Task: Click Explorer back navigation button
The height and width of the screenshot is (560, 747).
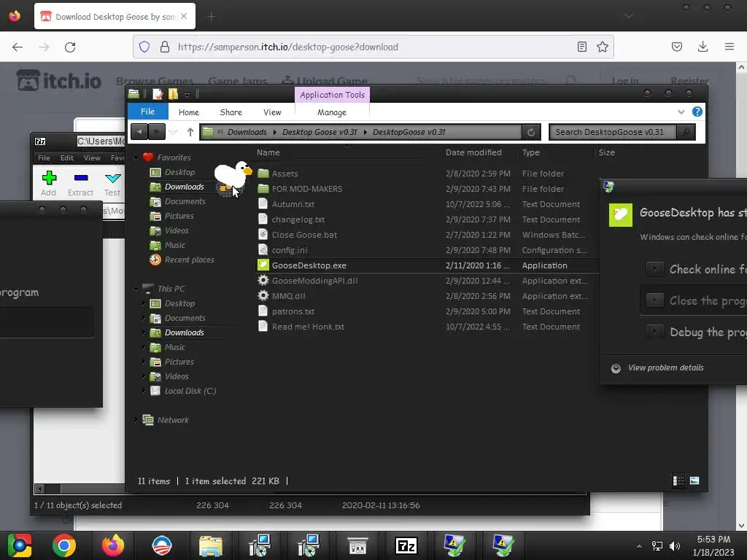Action: [x=139, y=131]
